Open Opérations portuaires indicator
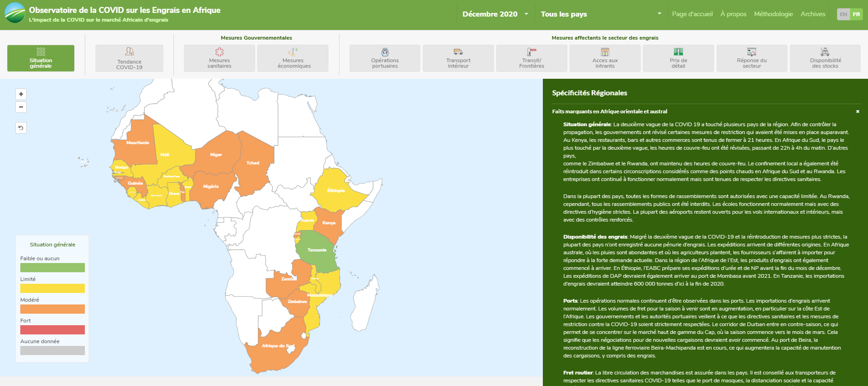This screenshot has width=868, height=386. point(385,58)
